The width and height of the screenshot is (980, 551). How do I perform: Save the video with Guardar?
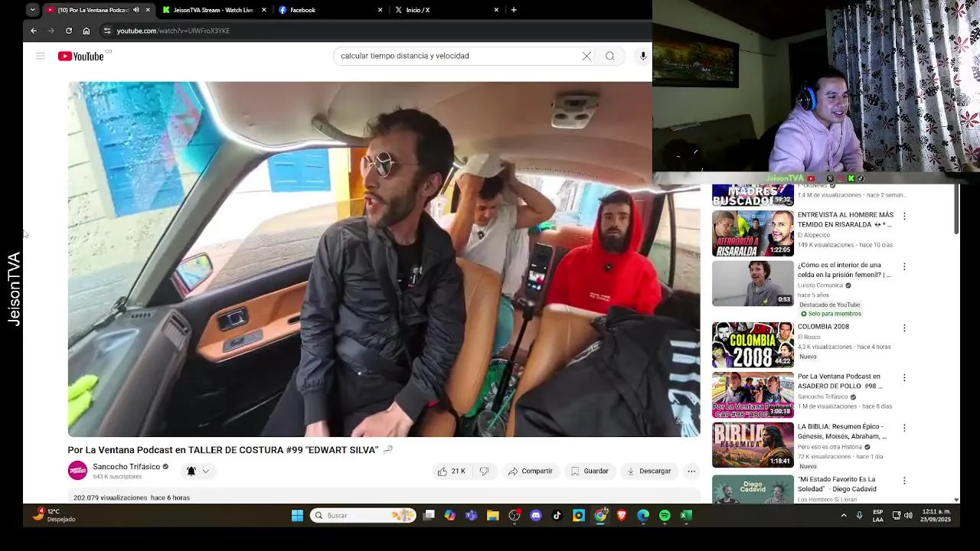click(590, 471)
